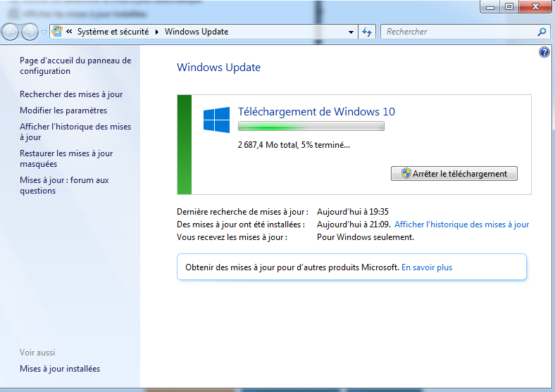
Task: Click Restaurer les mises à jour masquées
Action: (66, 158)
